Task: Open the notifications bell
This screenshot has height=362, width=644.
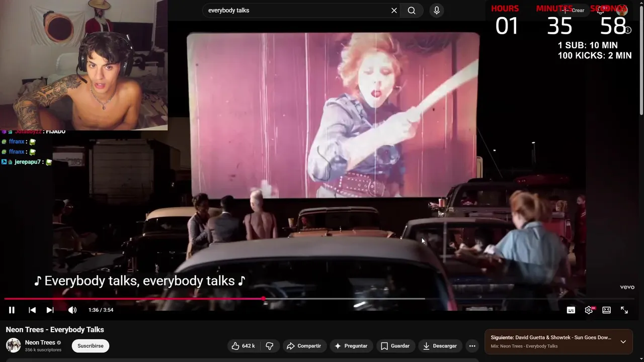Action: (x=600, y=11)
